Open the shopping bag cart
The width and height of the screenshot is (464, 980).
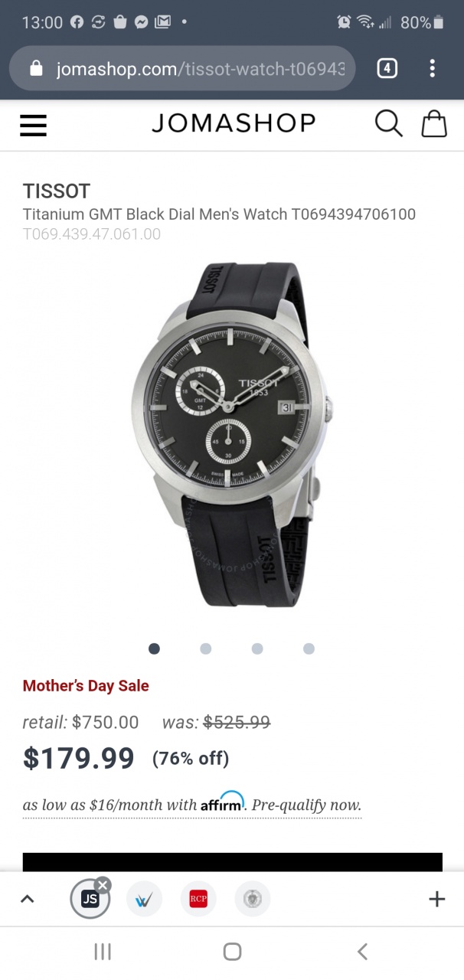coord(434,123)
